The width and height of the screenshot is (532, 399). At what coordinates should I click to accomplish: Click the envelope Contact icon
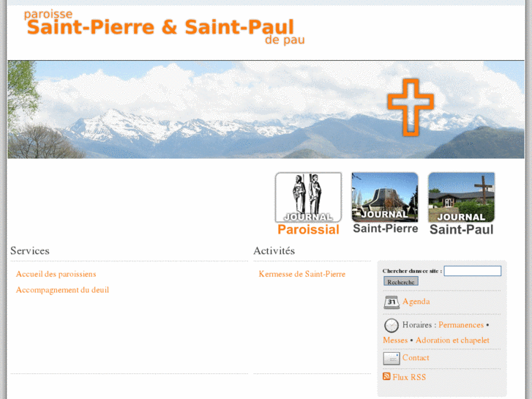click(391, 358)
